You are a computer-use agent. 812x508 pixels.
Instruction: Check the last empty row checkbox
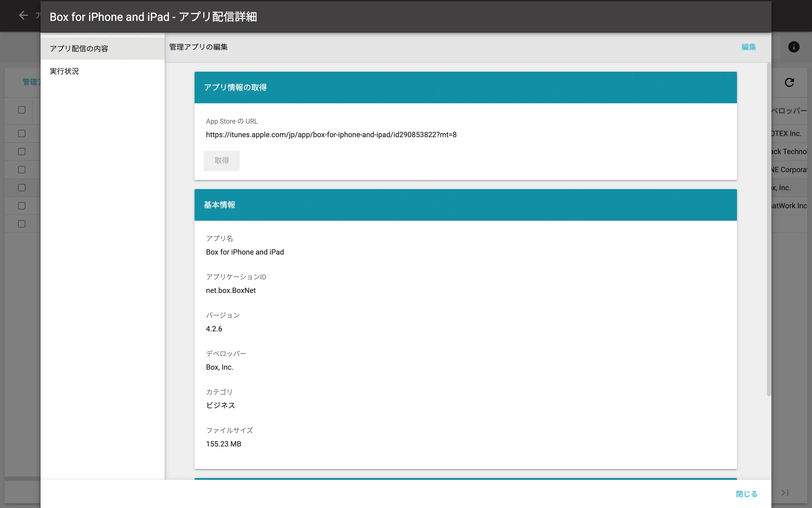coord(22,224)
